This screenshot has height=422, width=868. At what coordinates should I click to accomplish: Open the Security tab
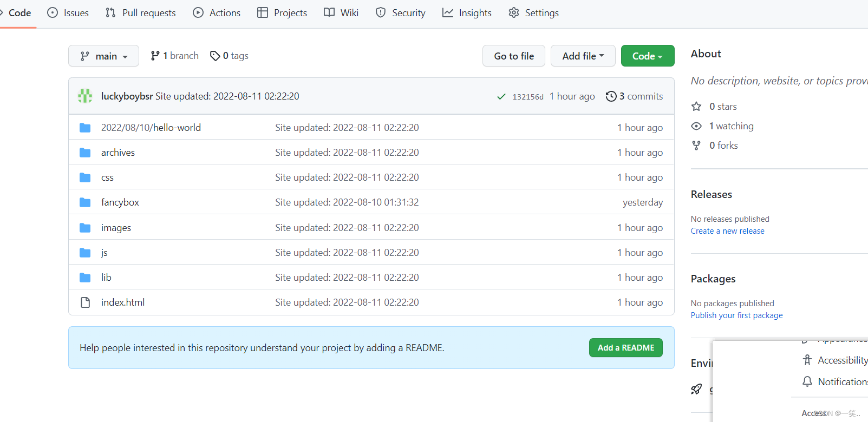point(401,13)
